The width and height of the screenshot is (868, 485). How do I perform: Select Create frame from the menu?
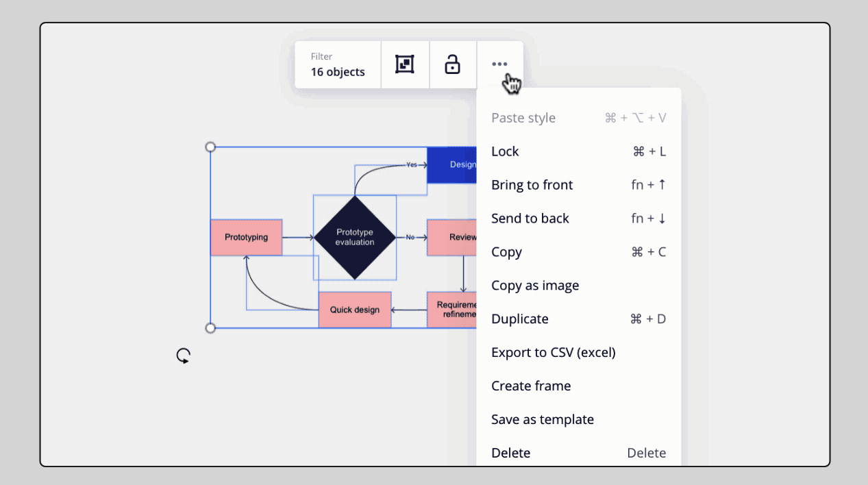click(x=531, y=386)
